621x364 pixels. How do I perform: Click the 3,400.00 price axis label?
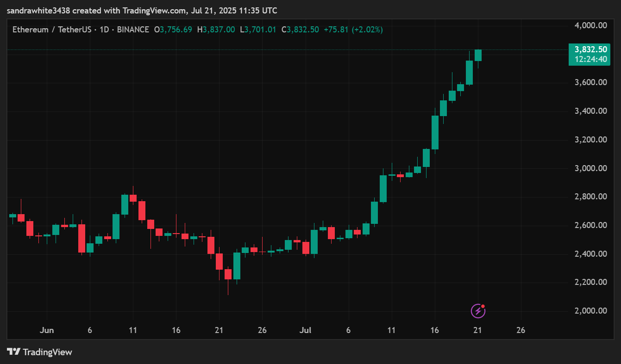(590, 111)
